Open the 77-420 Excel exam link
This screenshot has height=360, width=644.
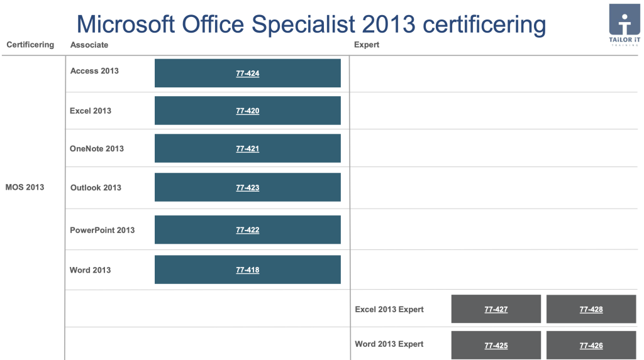[x=247, y=111]
